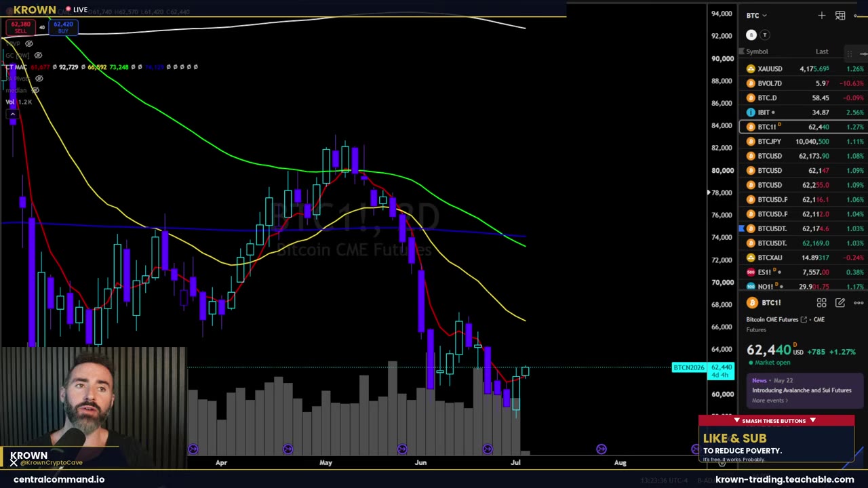
Task: Show the VPVP indicator via its eye icon
Action: (28, 43)
